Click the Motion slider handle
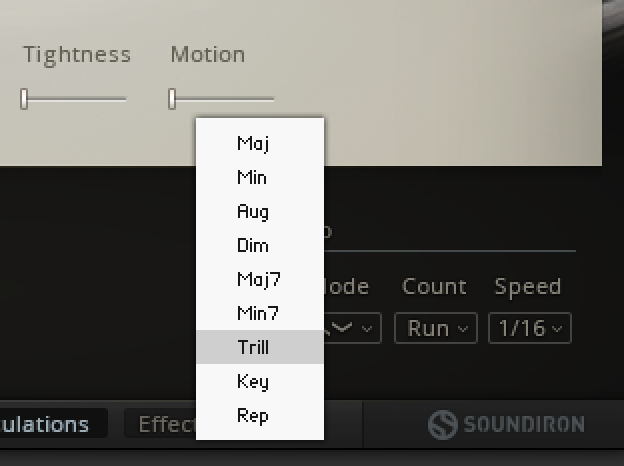Screen dimensions: 624x466 [172, 99]
